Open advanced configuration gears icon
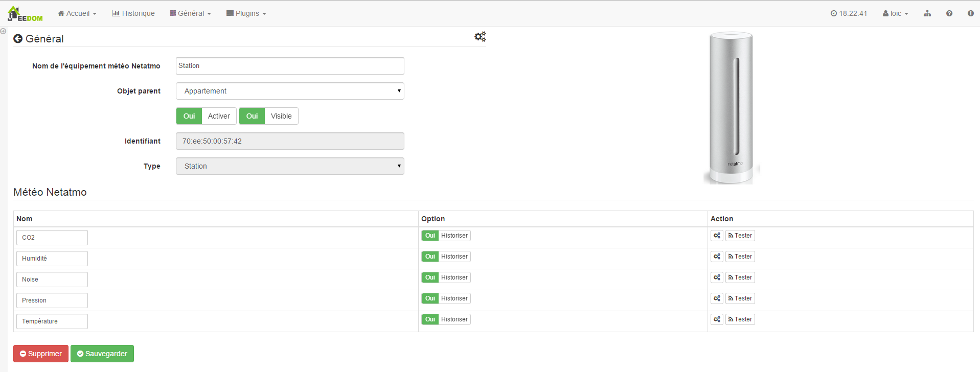 480,37
